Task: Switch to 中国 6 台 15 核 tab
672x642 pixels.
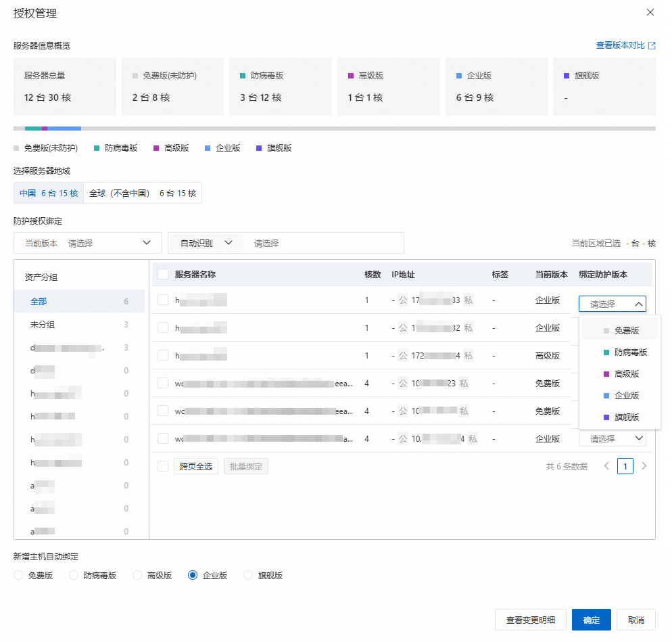Action: coord(49,193)
